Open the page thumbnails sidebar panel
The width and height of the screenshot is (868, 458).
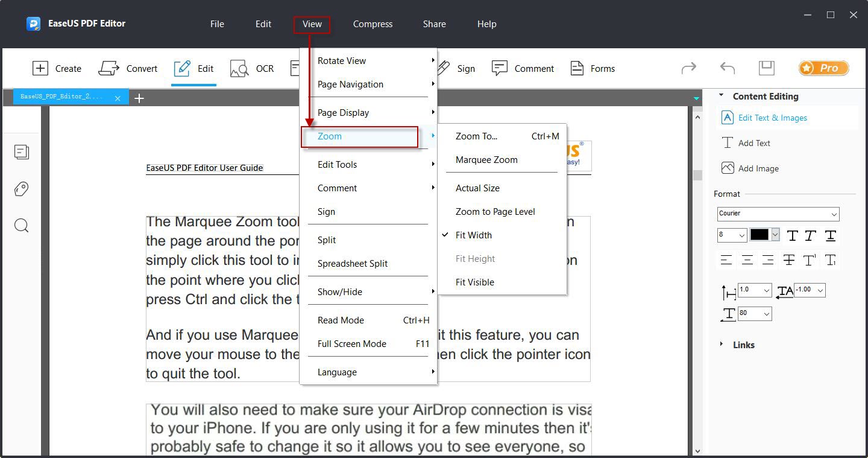pyautogui.click(x=22, y=152)
